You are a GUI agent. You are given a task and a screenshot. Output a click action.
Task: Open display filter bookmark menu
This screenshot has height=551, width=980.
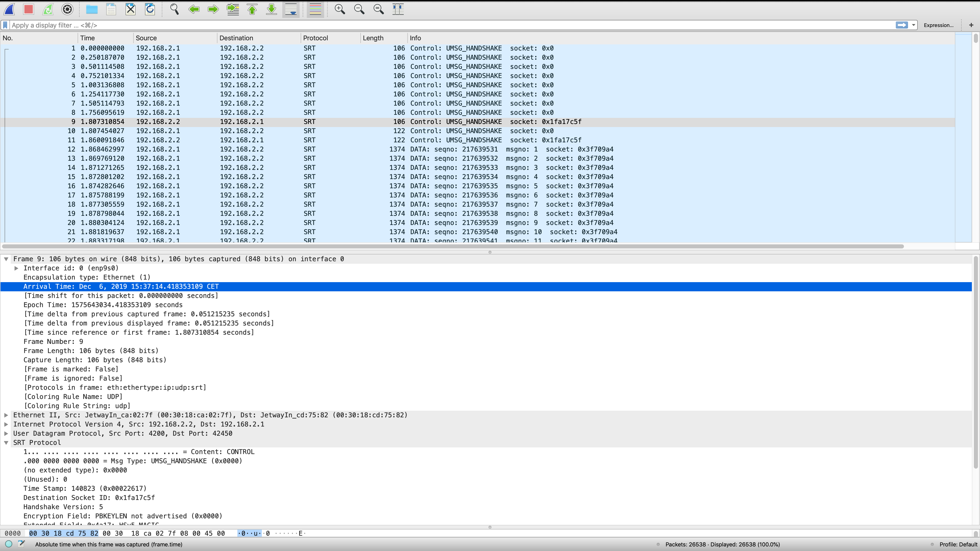pyautogui.click(x=5, y=25)
